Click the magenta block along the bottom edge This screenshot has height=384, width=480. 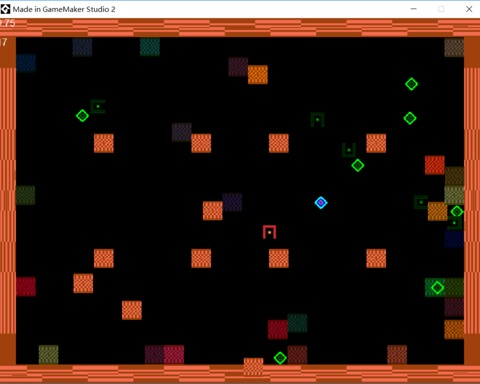tap(174, 354)
